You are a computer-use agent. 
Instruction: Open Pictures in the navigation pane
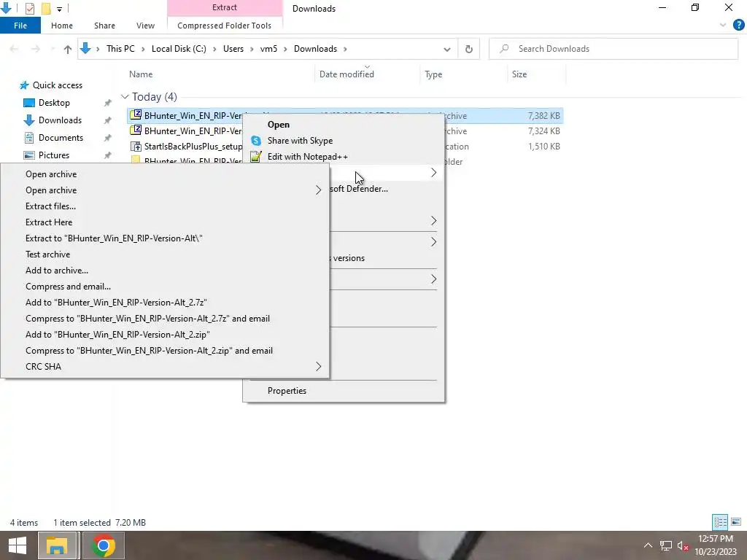pyautogui.click(x=54, y=155)
